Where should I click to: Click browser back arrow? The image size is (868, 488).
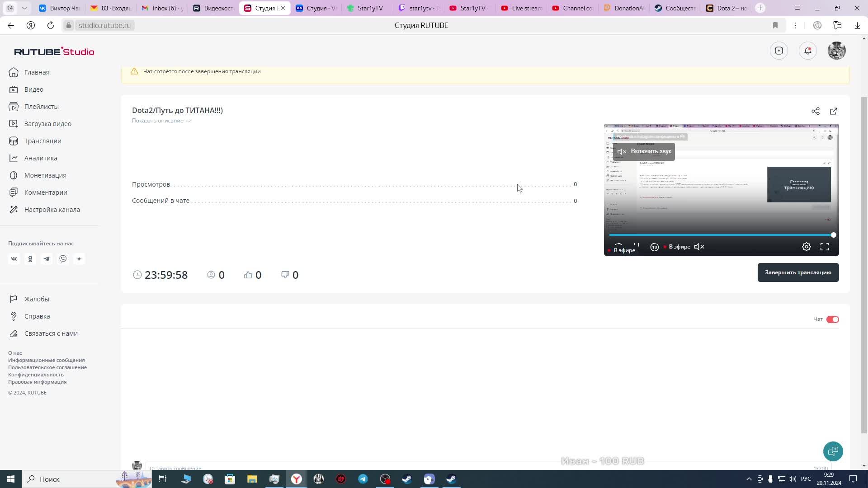tap(11, 25)
